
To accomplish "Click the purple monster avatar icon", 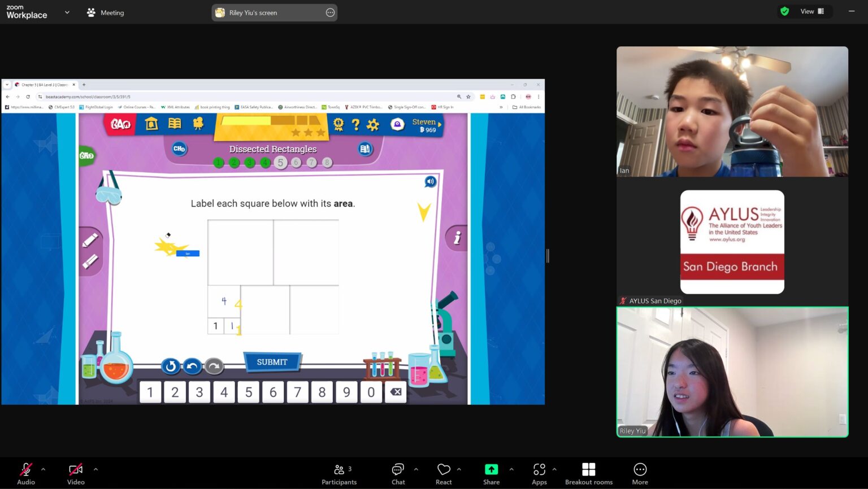I will pos(397,125).
